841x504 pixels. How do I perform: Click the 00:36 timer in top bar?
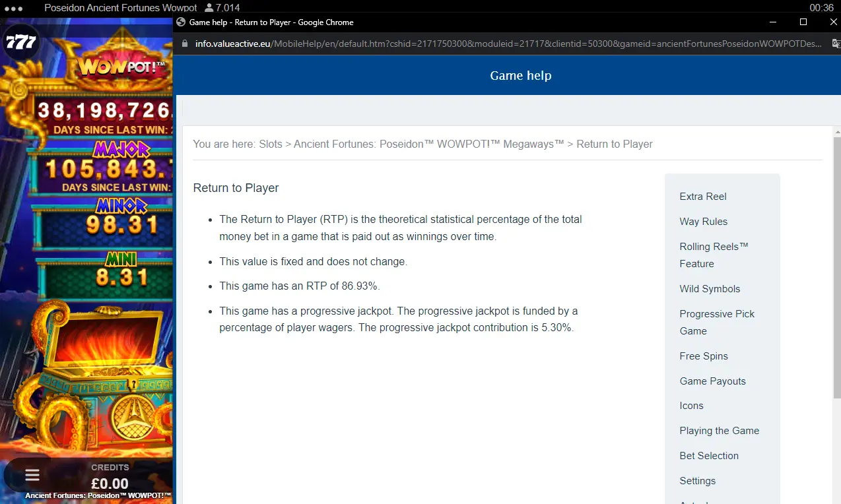822,8
